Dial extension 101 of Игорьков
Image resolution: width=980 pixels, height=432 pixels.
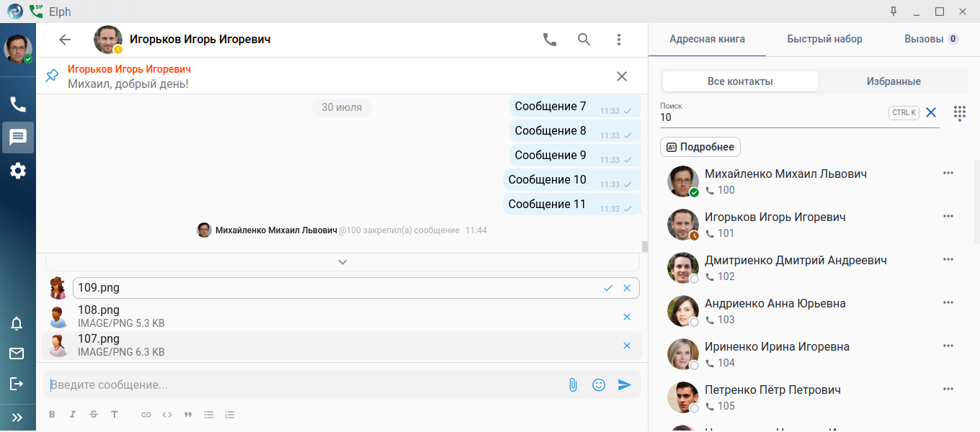(x=720, y=233)
